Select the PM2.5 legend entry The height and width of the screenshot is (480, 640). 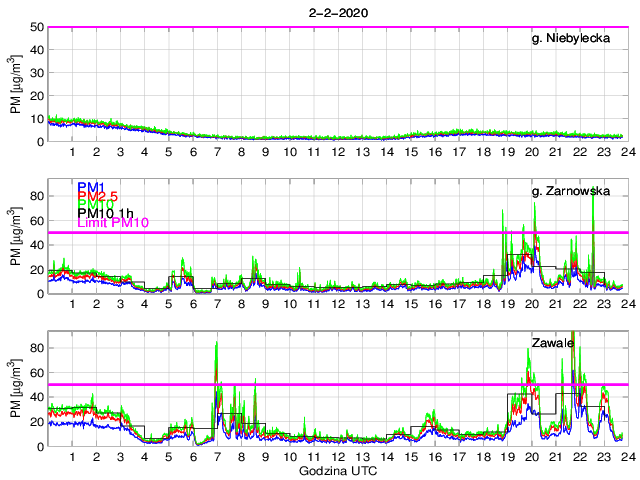click(x=98, y=198)
